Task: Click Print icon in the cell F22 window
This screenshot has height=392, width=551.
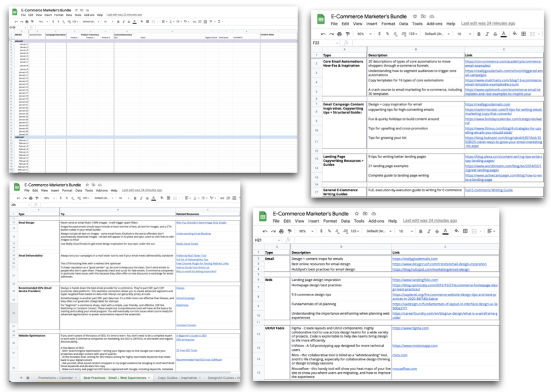Action: click(x=339, y=34)
